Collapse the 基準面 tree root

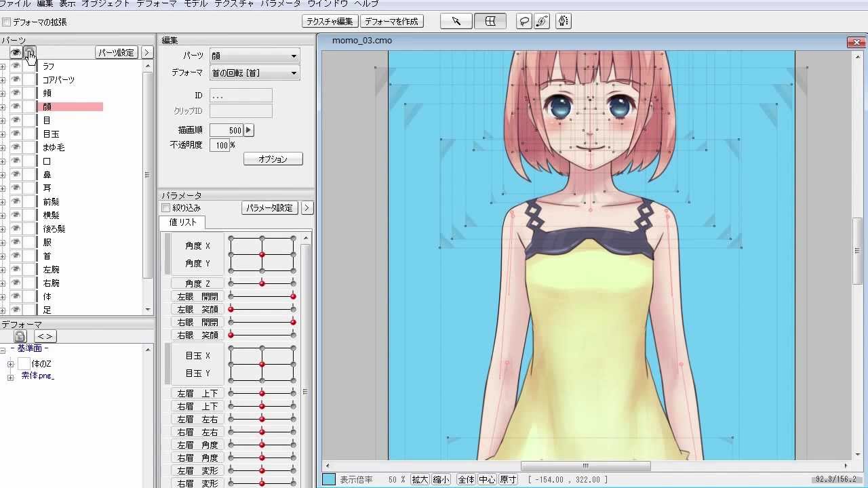(3, 350)
